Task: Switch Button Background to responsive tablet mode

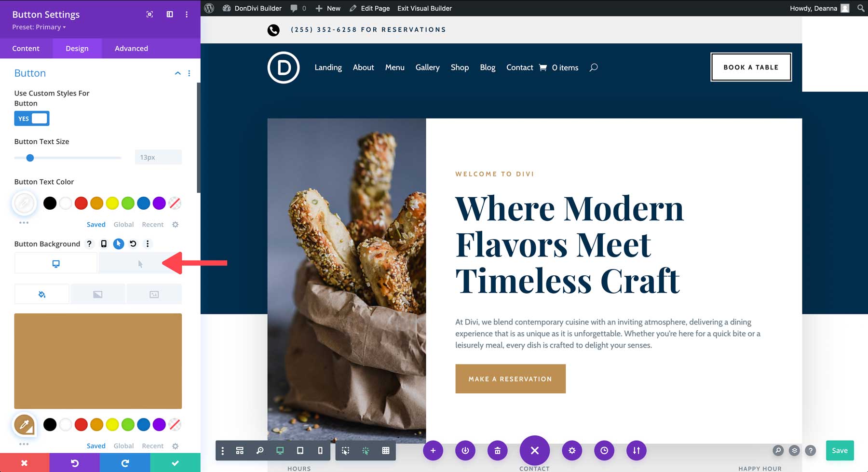Action: coord(104,244)
